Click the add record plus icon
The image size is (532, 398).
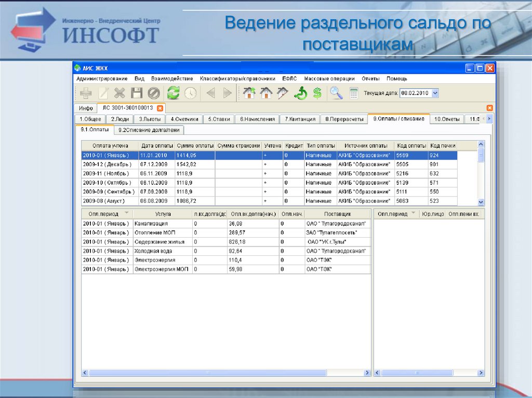click(86, 93)
